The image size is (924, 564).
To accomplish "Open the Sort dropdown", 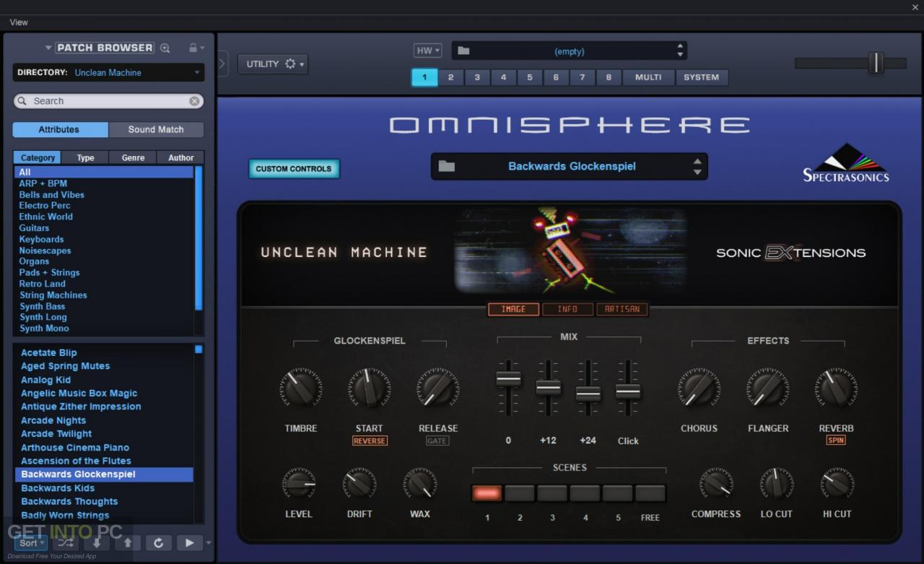I will [x=31, y=542].
